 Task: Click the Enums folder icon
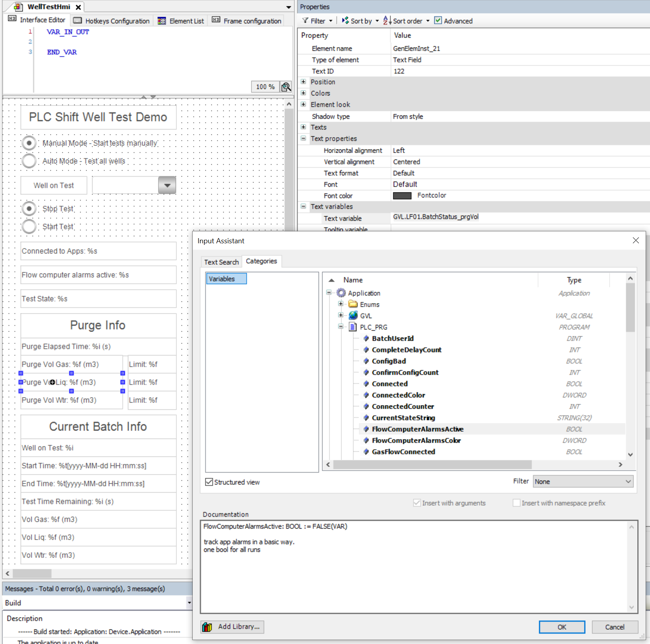[x=353, y=305]
